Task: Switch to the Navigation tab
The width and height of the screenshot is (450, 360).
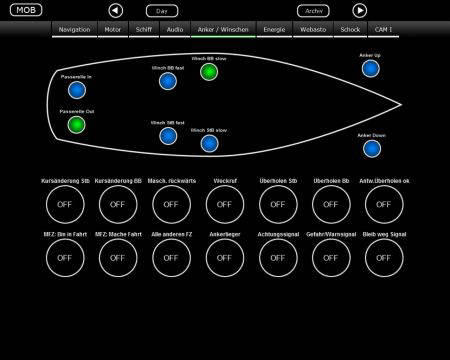Action: 74,30
